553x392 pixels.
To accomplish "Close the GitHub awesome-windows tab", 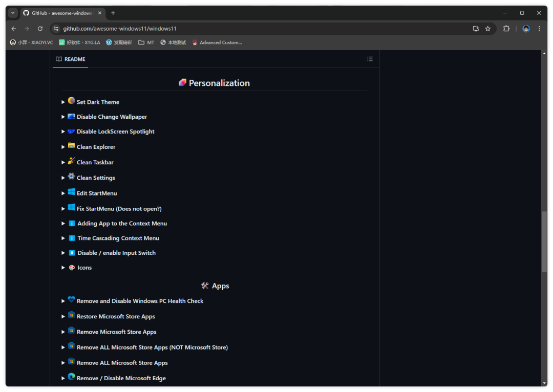I will point(100,13).
